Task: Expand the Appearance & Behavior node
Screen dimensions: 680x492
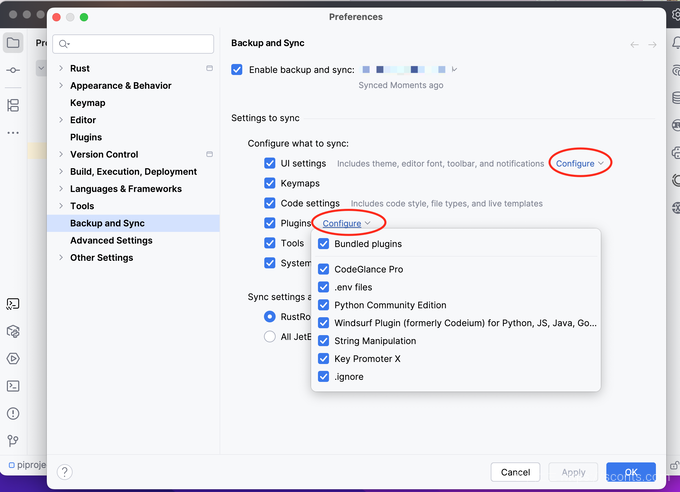Action: click(61, 85)
